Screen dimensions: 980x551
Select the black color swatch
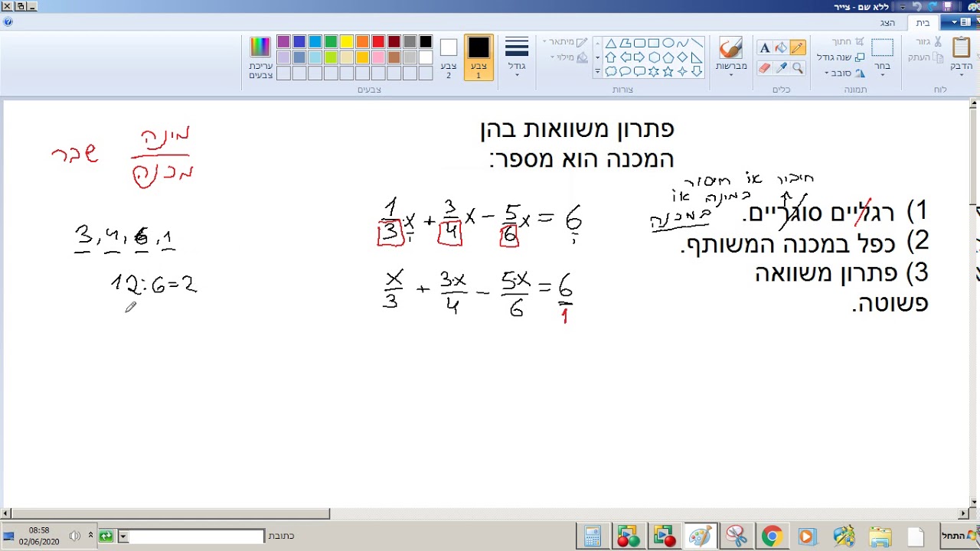426,42
